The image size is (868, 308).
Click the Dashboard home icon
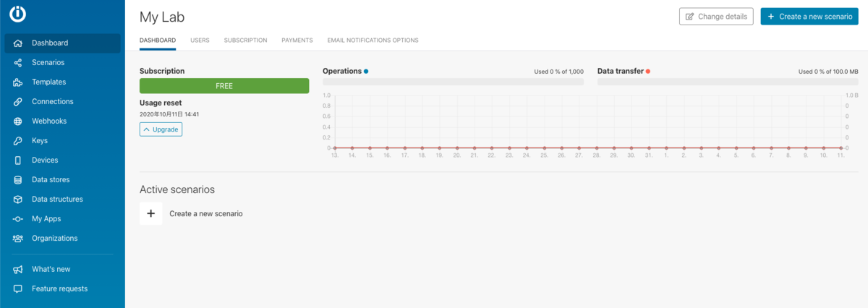coord(18,43)
